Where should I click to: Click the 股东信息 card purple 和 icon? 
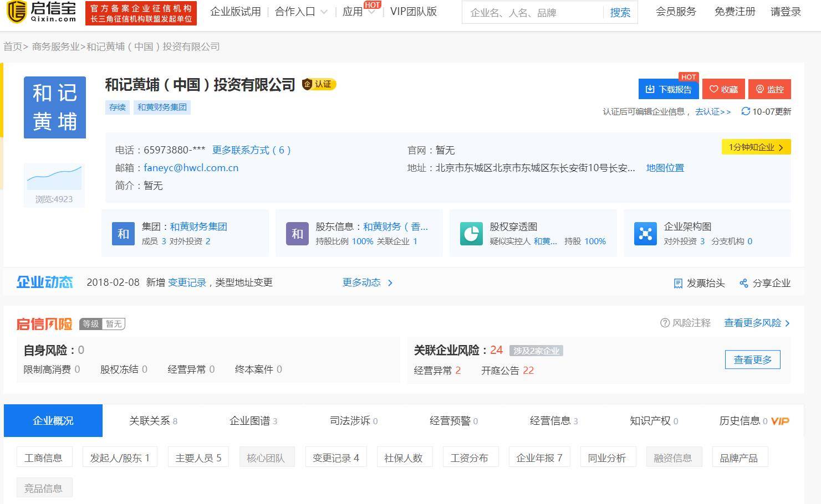pos(297,234)
